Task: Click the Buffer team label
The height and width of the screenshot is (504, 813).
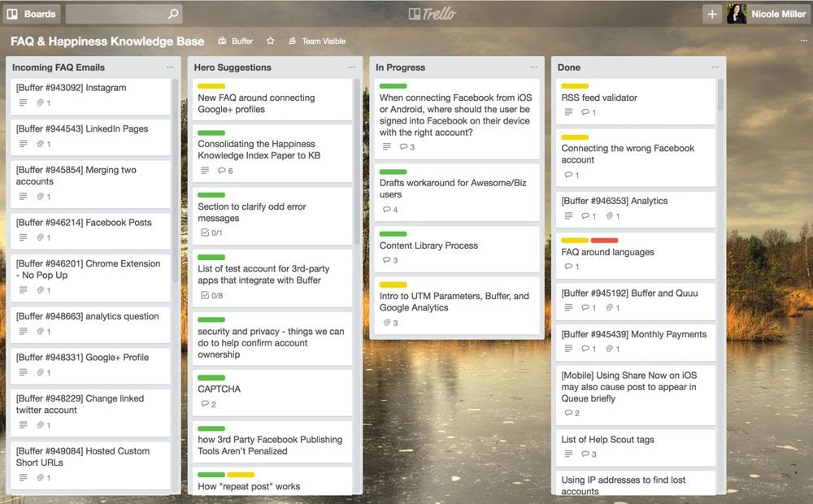Action: (236, 41)
